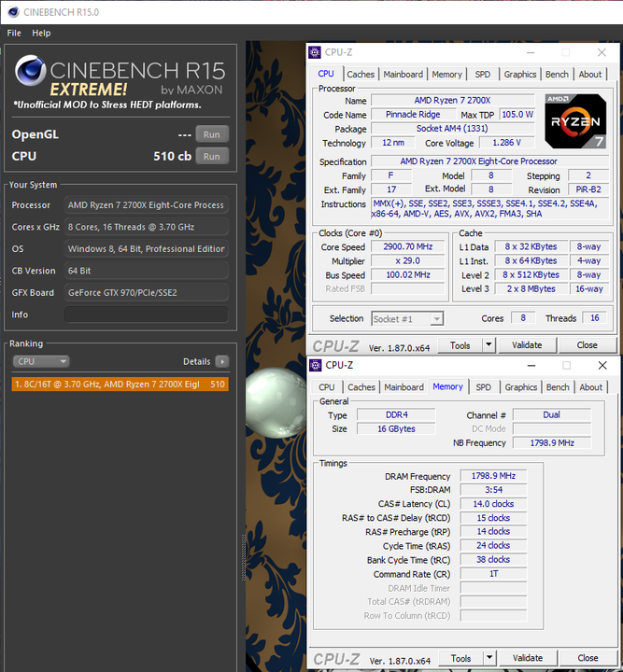This screenshot has height=672, width=623.
Task: Click the Core Voltage value 1.286 V
Action: [506, 142]
